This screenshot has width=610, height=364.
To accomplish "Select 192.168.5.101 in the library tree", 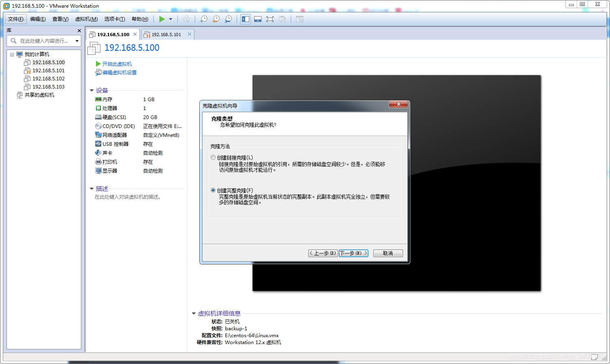I will click(48, 70).
